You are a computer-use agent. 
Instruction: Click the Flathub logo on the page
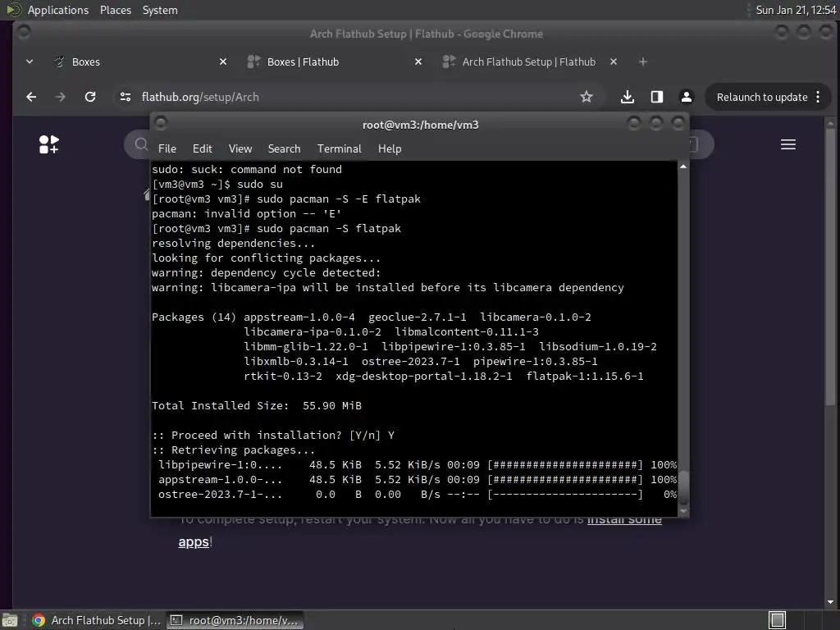pyautogui.click(x=48, y=144)
